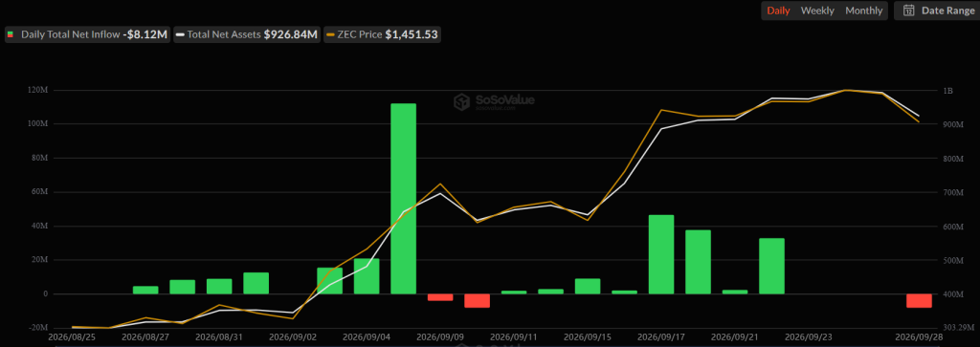Switch to the Monthly view tab
The width and height of the screenshot is (980, 347).
pos(864,11)
